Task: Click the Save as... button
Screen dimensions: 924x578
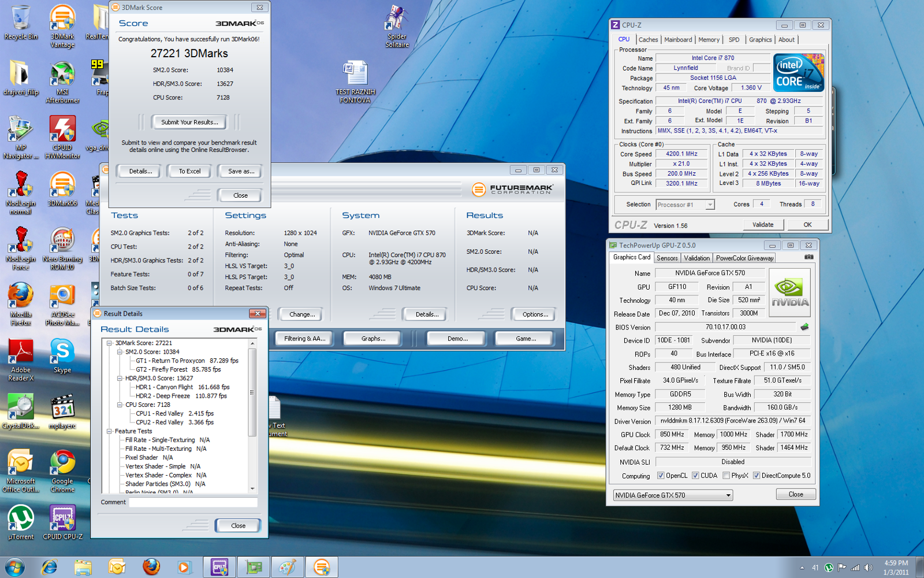Action: (241, 171)
